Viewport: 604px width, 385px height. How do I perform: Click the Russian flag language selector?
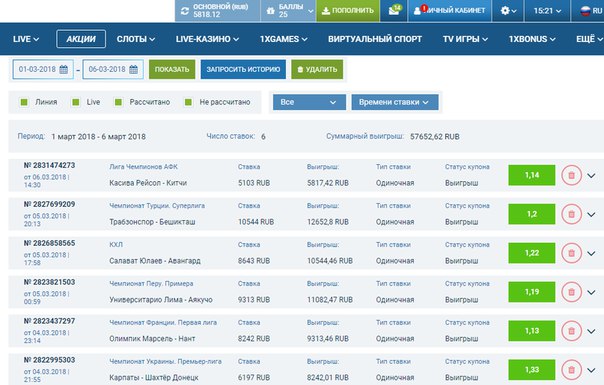[586, 11]
